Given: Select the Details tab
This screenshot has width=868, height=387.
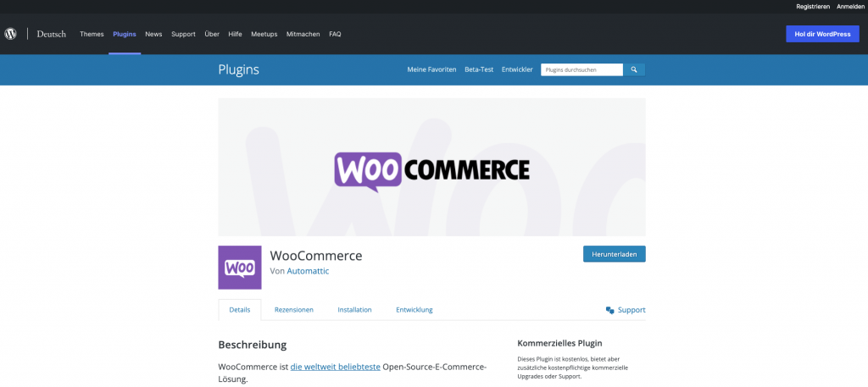Looking at the screenshot, I should [x=240, y=310].
